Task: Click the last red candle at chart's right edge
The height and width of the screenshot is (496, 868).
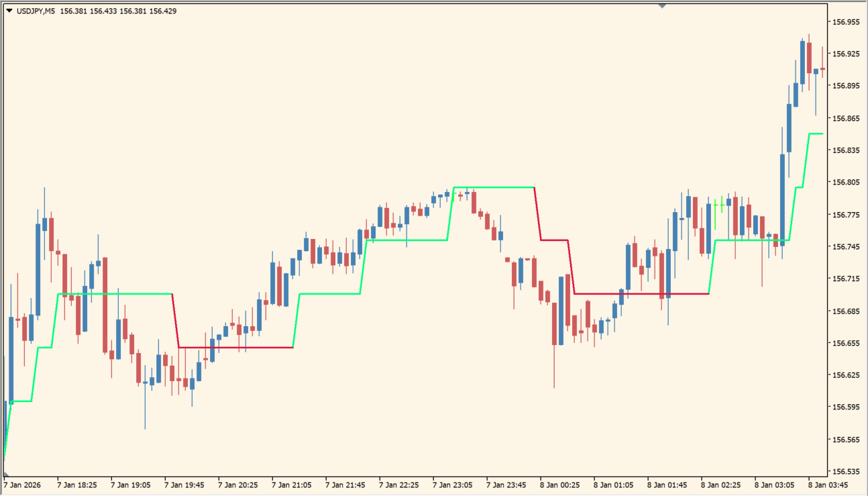Action: pos(822,68)
